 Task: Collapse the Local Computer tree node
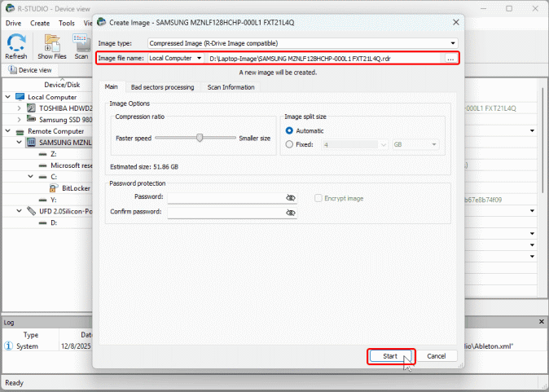[8, 96]
